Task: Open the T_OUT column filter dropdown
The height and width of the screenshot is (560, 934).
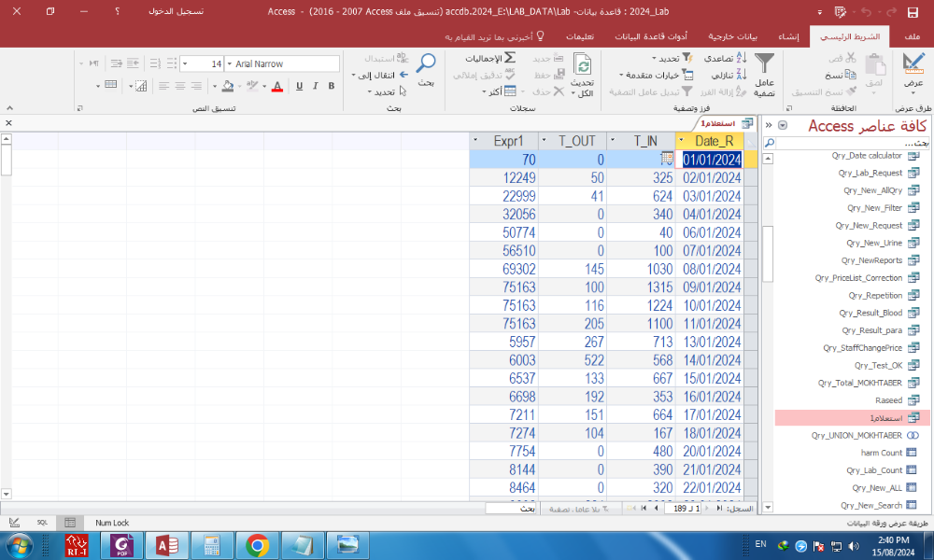Action: coord(544,140)
